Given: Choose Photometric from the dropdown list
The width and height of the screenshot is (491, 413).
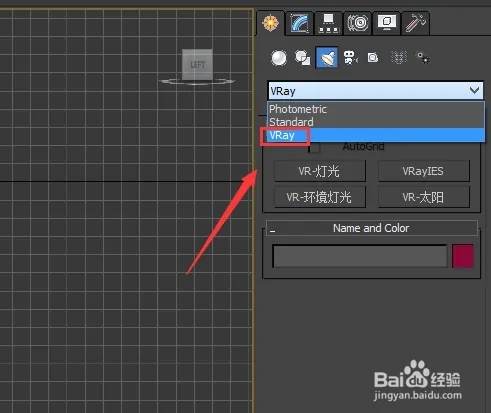Looking at the screenshot, I should [x=376, y=109].
